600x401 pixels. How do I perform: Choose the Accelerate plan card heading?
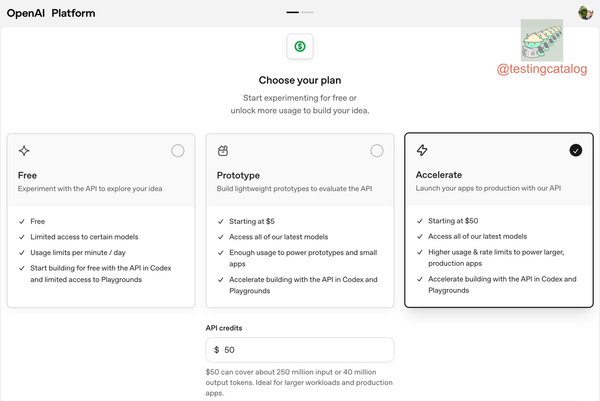pyautogui.click(x=439, y=175)
